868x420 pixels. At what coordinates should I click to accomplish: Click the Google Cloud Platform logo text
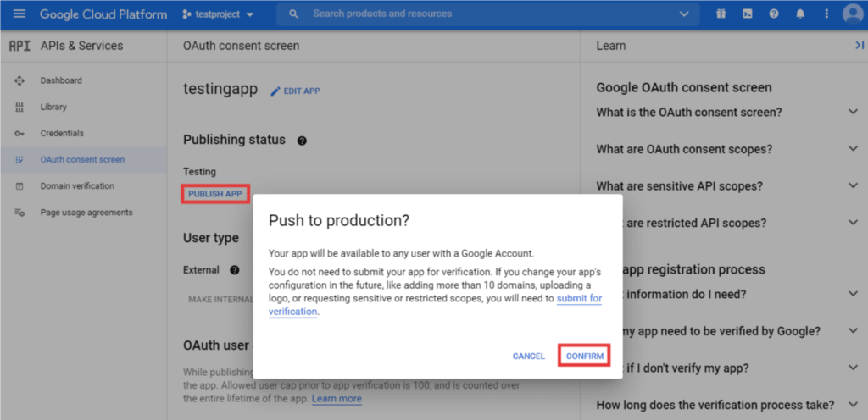103,14
